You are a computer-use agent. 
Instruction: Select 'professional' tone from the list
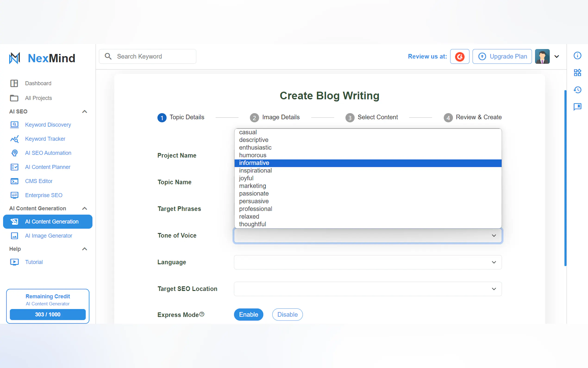click(x=256, y=209)
